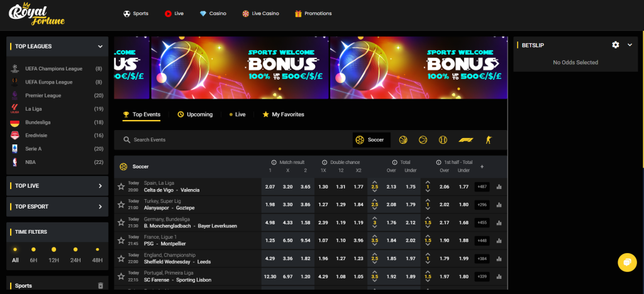Switch to the Upcoming tab
Viewport: 644px width, 294px height.
click(195, 114)
